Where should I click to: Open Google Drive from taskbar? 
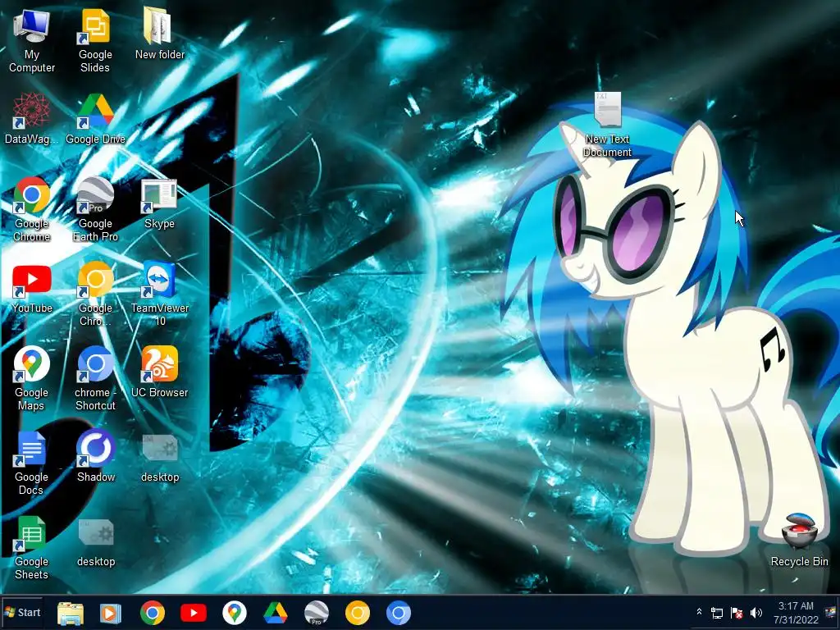[276, 613]
